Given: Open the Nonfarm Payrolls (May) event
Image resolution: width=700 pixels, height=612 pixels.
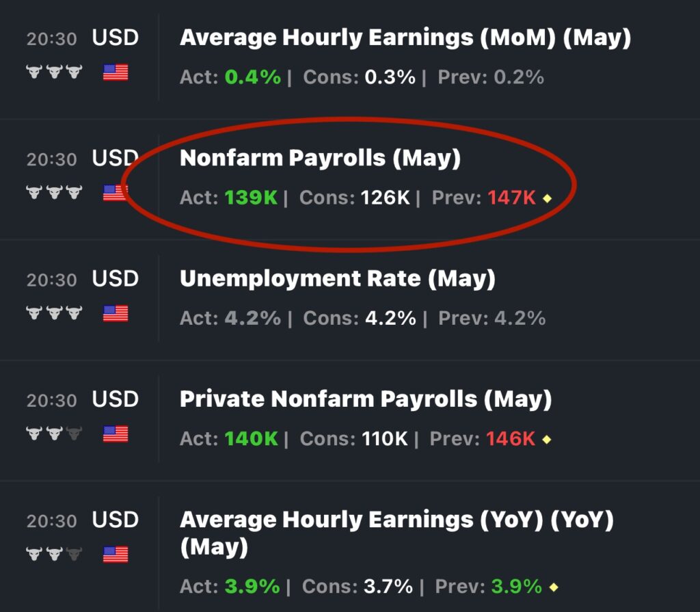Looking at the screenshot, I should point(320,159).
